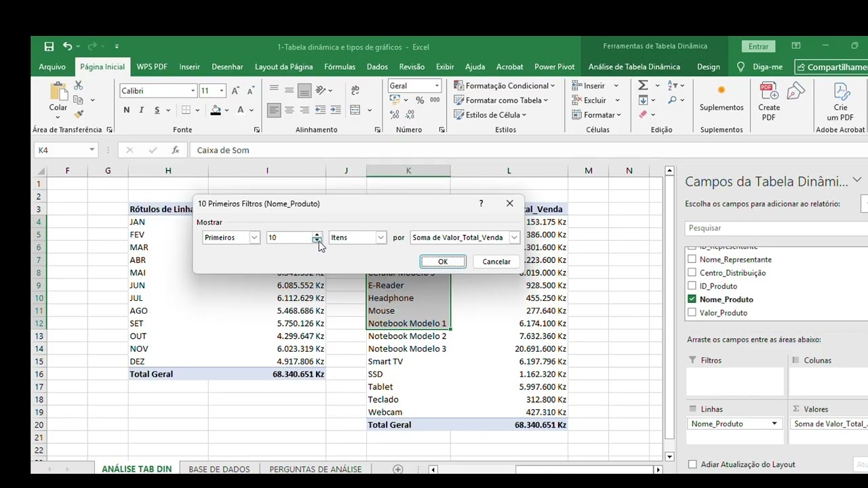Click the fx insert function icon

click(x=175, y=150)
